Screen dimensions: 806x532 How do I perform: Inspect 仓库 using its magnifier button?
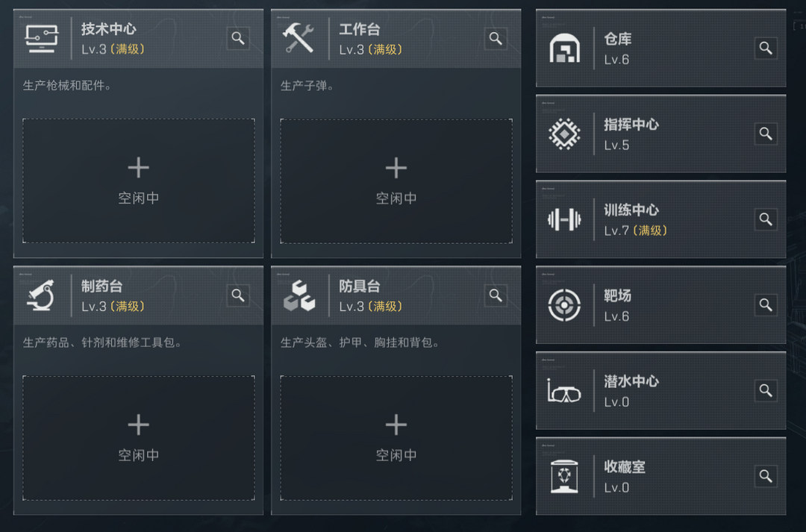click(766, 48)
